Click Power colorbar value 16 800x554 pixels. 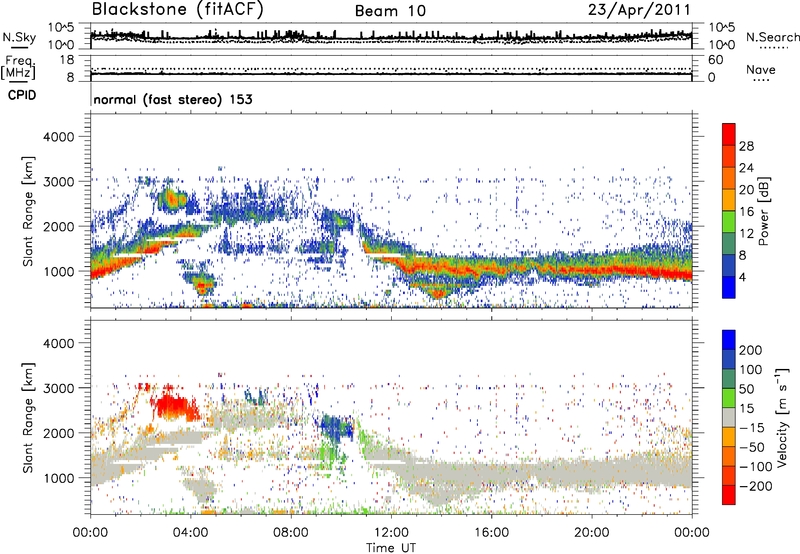click(746, 212)
